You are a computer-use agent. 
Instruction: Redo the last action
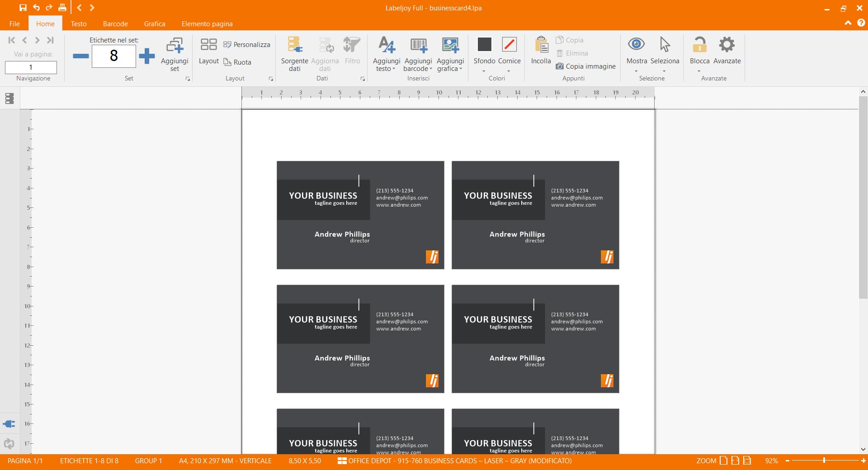(x=49, y=8)
